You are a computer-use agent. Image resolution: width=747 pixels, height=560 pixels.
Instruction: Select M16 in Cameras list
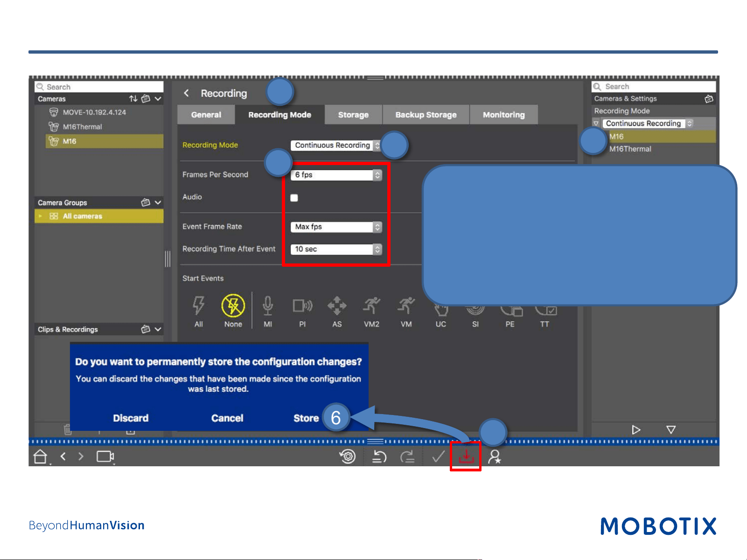pyautogui.click(x=104, y=141)
